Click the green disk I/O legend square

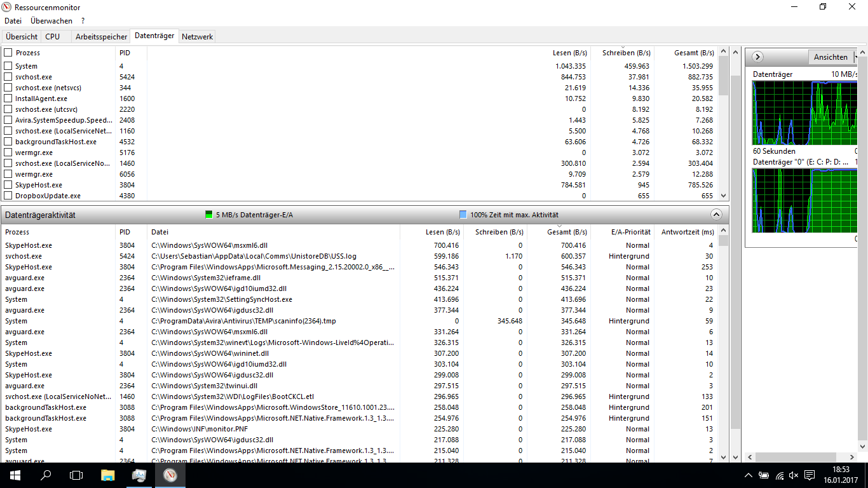pos(208,215)
